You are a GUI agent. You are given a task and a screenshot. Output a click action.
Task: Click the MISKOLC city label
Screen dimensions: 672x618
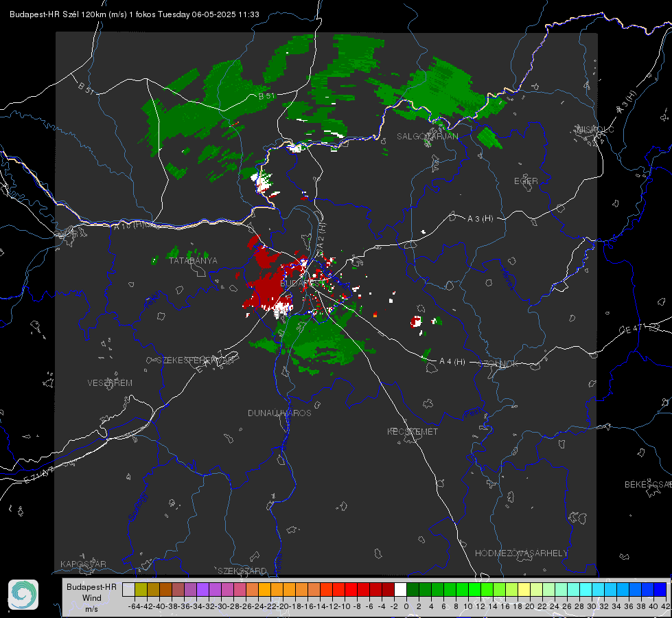pos(595,129)
